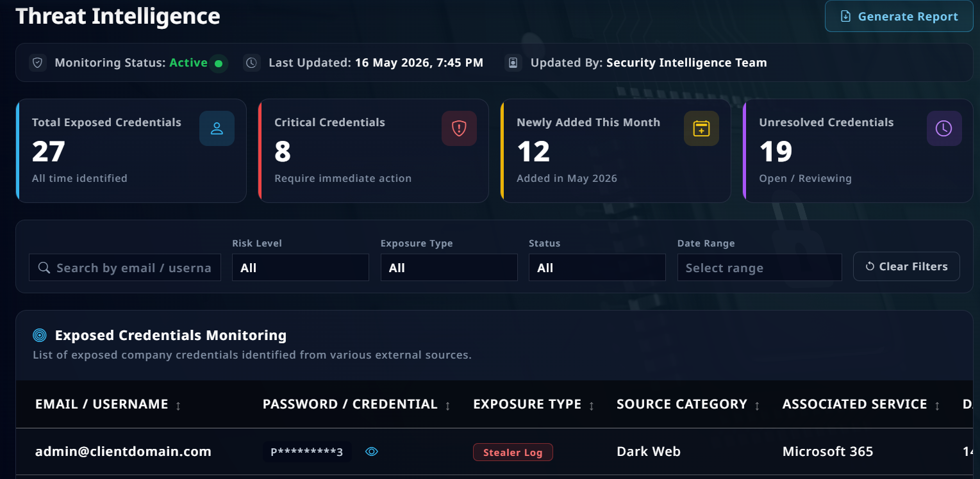This screenshot has width=980, height=479.
Task: Click the Security Intelligence Team text
Action: [x=686, y=63]
